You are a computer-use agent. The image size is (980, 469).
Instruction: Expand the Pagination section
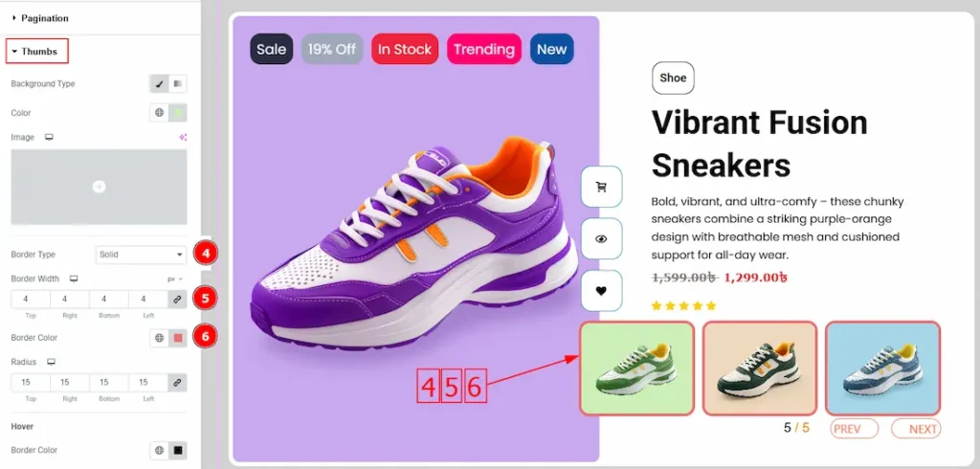click(x=40, y=18)
